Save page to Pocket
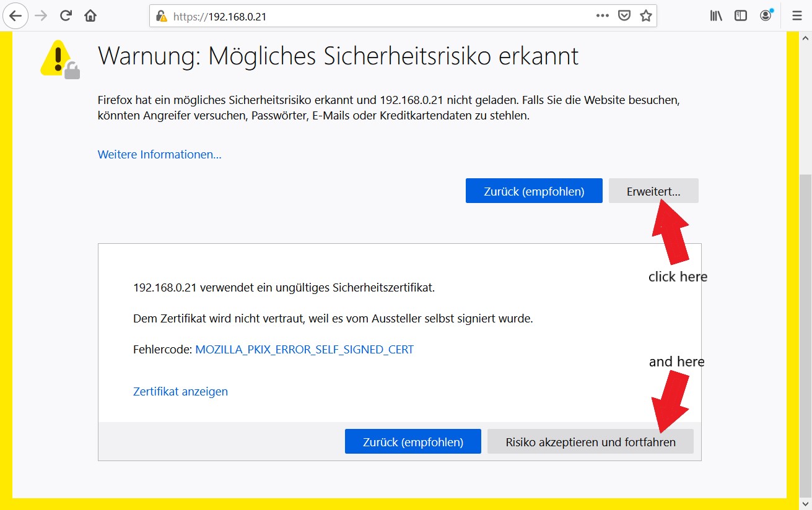Image resolution: width=812 pixels, height=510 pixels. [x=624, y=16]
